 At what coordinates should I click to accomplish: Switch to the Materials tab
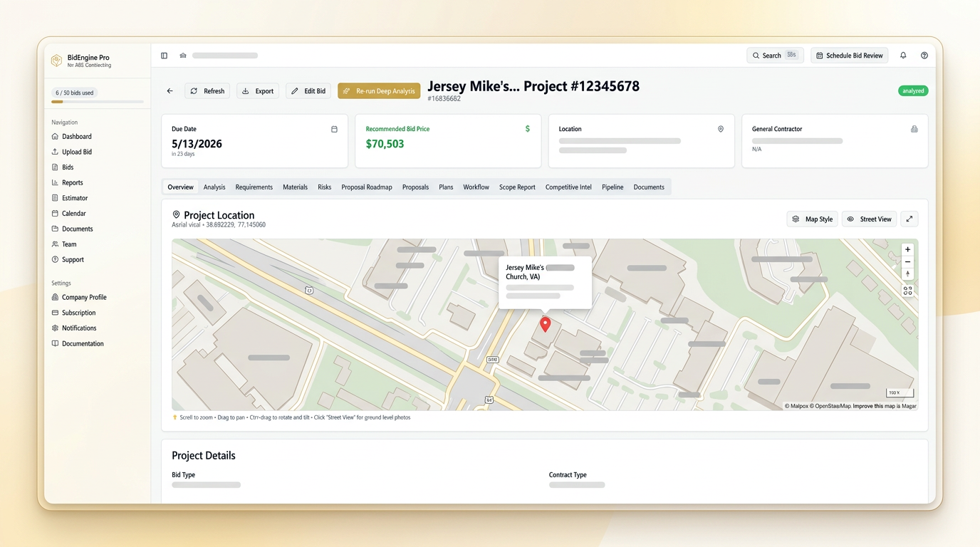pyautogui.click(x=295, y=187)
